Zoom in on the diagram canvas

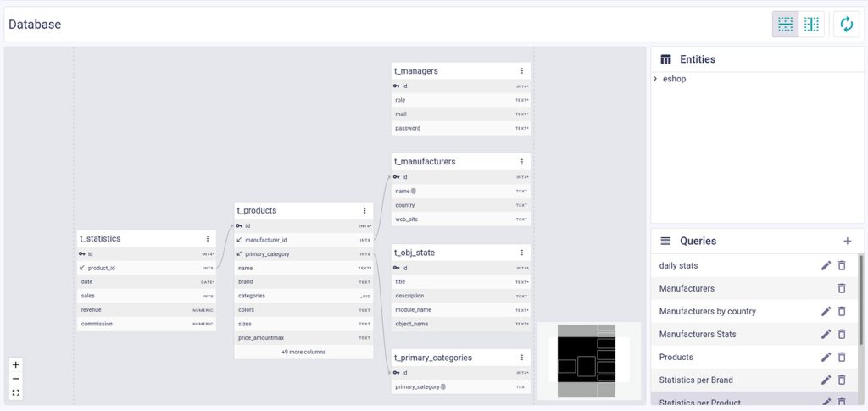coord(15,364)
